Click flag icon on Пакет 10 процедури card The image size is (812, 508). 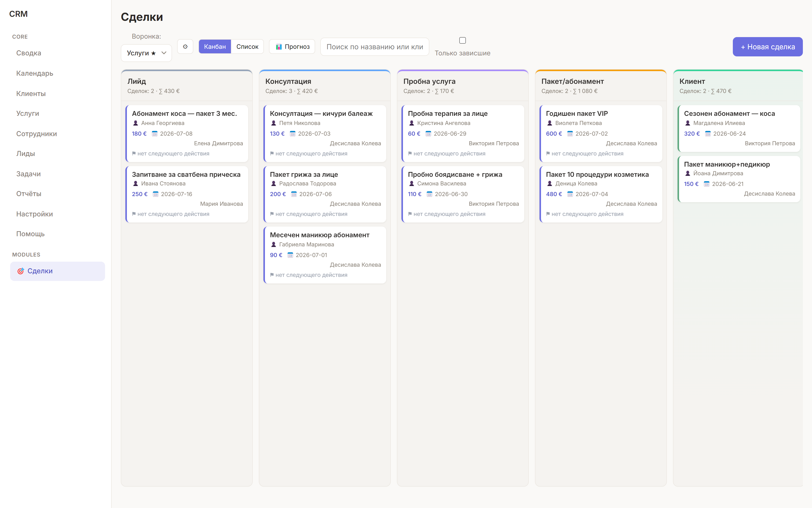(548, 214)
